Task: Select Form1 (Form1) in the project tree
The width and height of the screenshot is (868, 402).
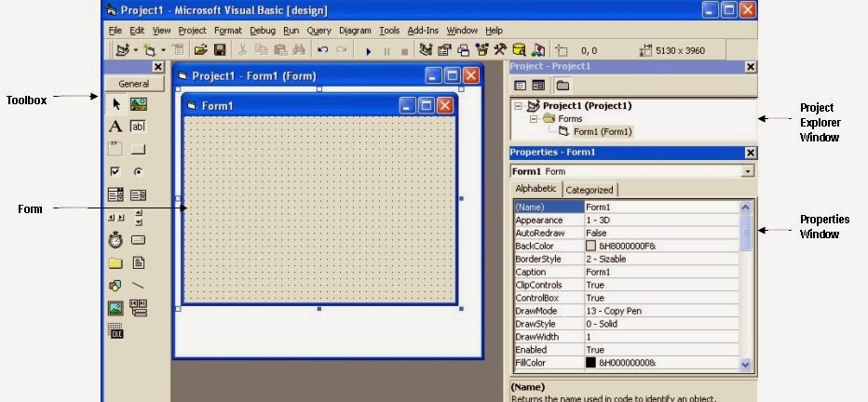Action: point(603,131)
